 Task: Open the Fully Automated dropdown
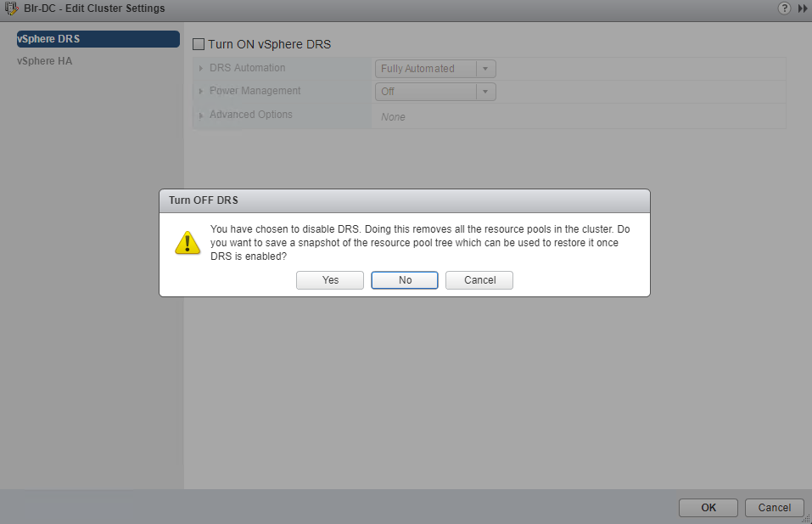tap(435, 69)
